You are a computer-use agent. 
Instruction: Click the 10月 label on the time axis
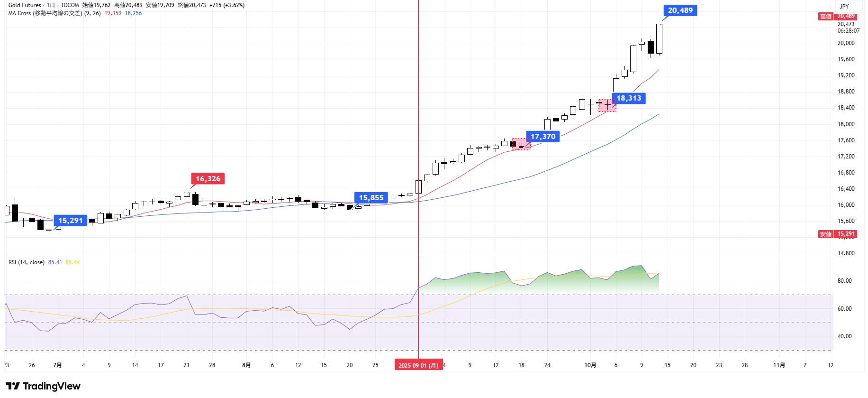click(590, 365)
